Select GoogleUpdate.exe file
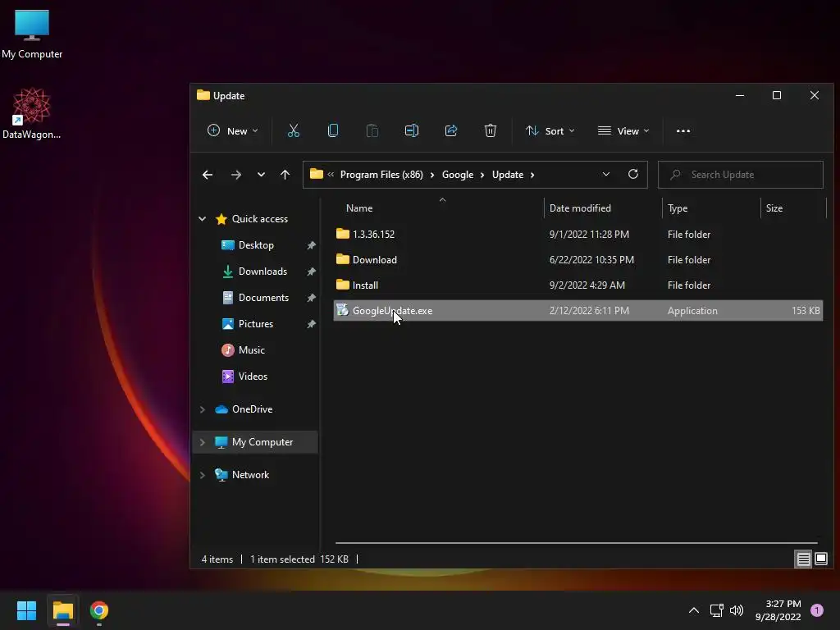840x630 pixels. click(x=578, y=311)
